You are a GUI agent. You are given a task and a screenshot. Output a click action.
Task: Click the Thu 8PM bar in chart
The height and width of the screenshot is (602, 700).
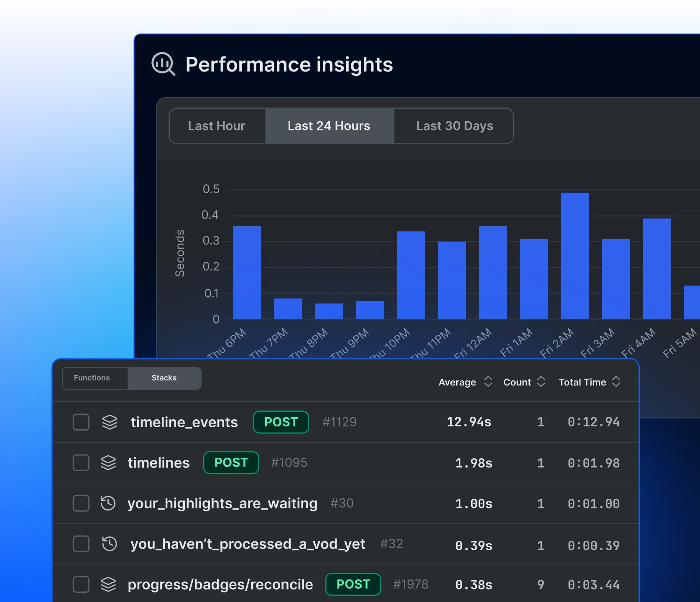pyautogui.click(x=329, y=311)
